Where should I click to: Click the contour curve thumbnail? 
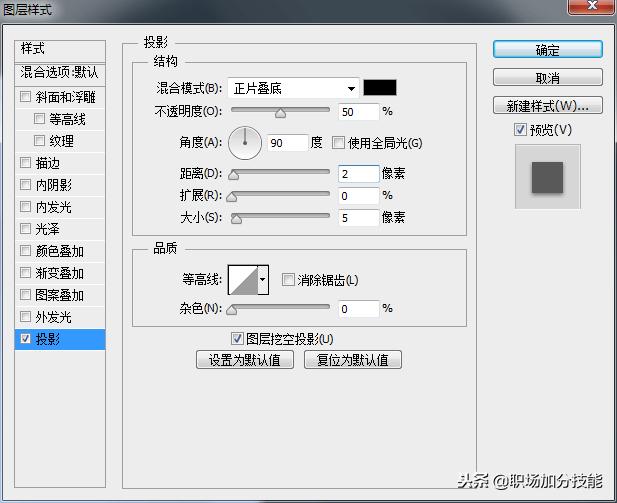click(x=243, y=280)
